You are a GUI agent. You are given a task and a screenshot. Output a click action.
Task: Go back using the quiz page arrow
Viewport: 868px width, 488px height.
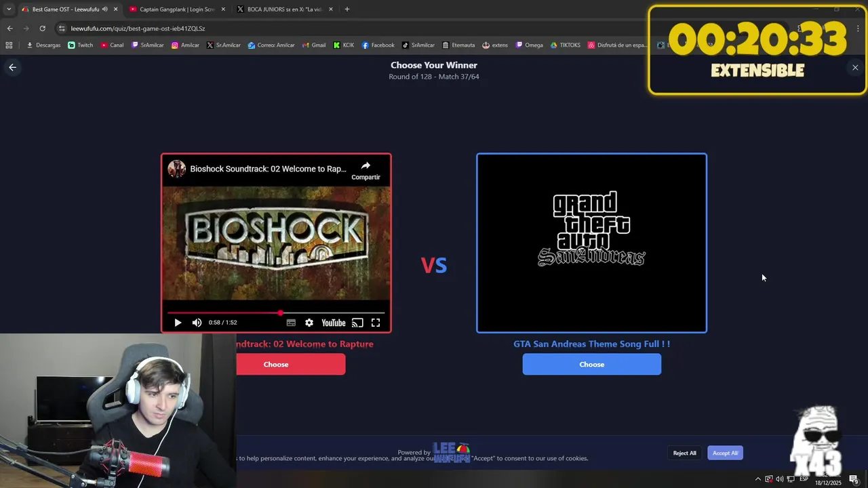[12, 67]
